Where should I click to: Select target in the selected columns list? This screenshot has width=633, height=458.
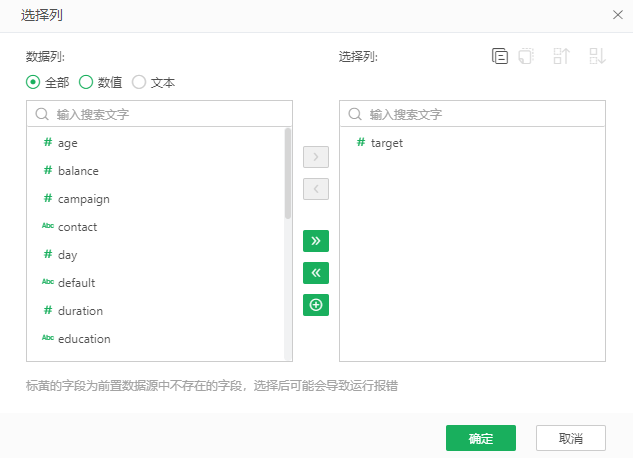point(386,143)
